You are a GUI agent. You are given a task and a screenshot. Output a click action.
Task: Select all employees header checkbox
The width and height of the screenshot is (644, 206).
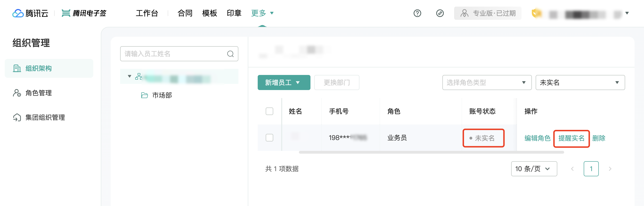[269, 111]
